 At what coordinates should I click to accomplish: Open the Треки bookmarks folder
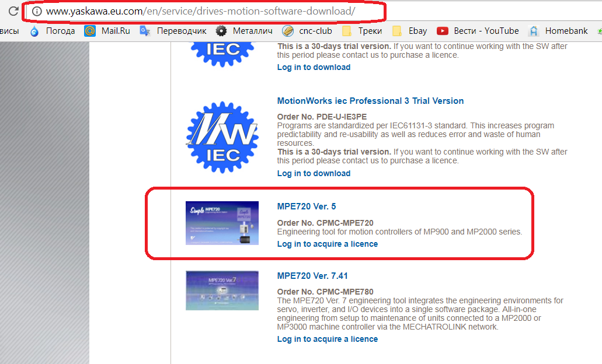point(361,31)
